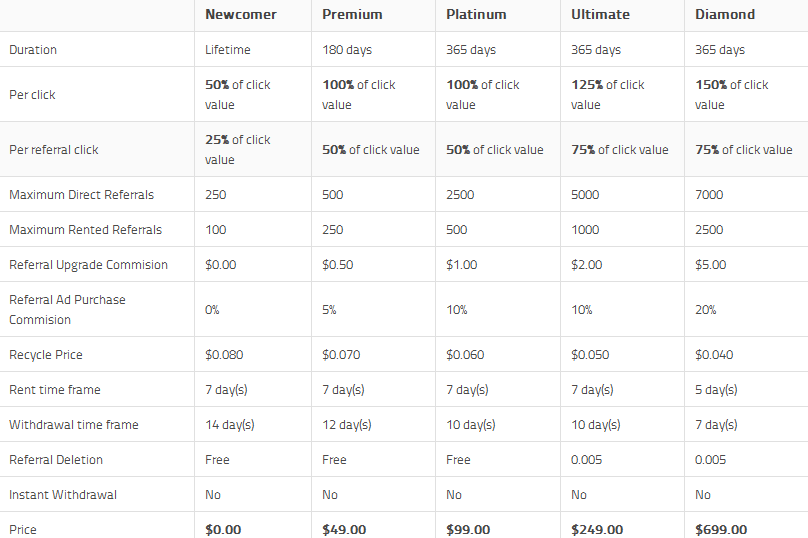Select the Premium plan header
This screenshot has width=808, height=538.
352,14
